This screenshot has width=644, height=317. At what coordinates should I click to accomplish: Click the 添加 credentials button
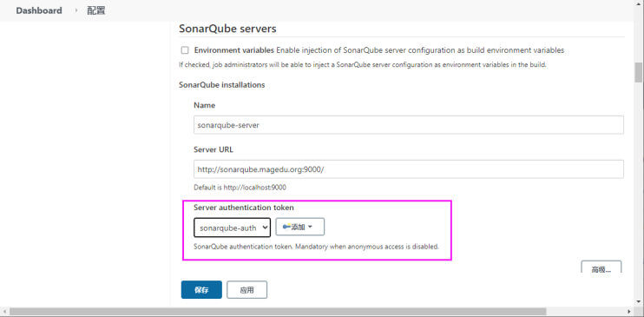(x=299, y=227)
